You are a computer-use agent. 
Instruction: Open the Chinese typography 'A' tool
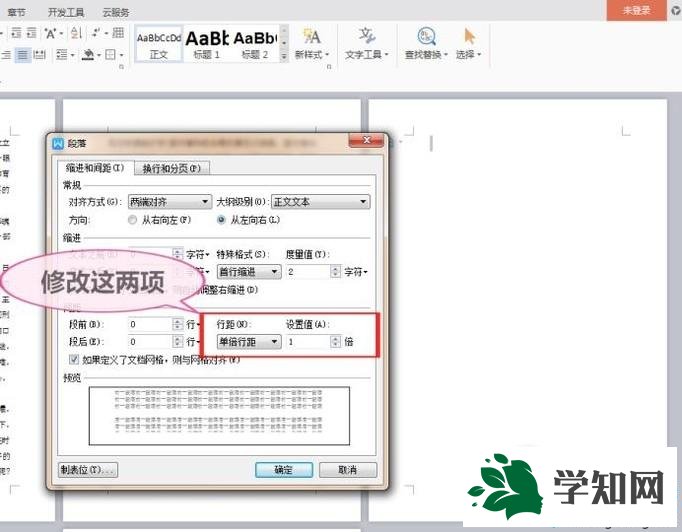tap(50, 33)
